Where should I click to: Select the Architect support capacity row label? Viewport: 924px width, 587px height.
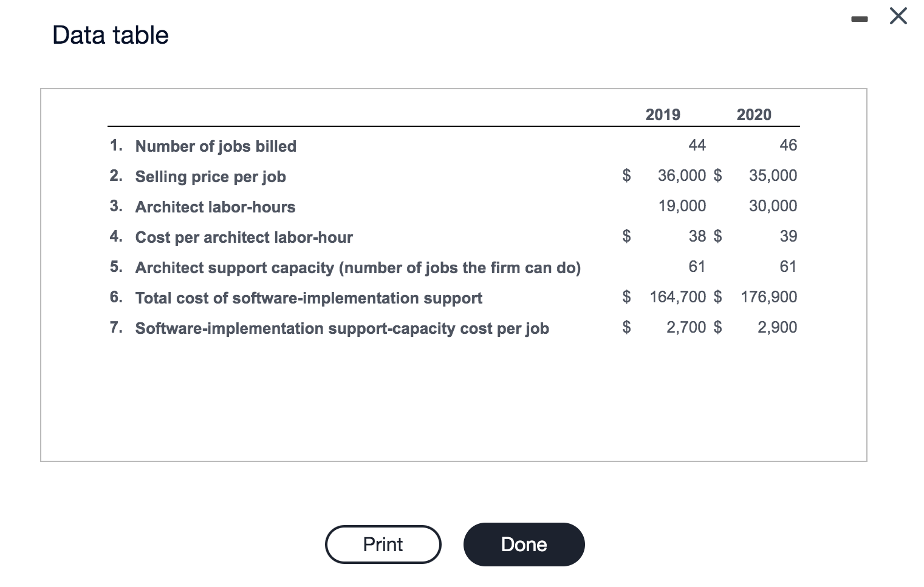point(358,268)
